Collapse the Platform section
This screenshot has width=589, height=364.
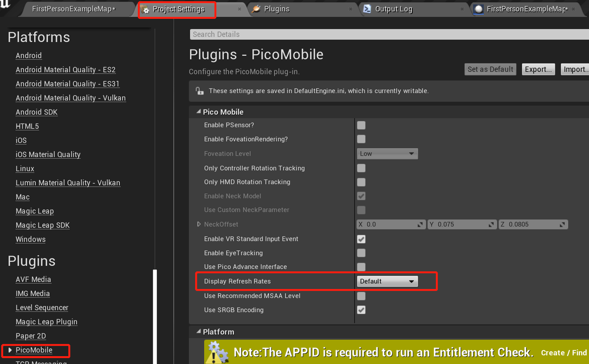click(199, 332)
